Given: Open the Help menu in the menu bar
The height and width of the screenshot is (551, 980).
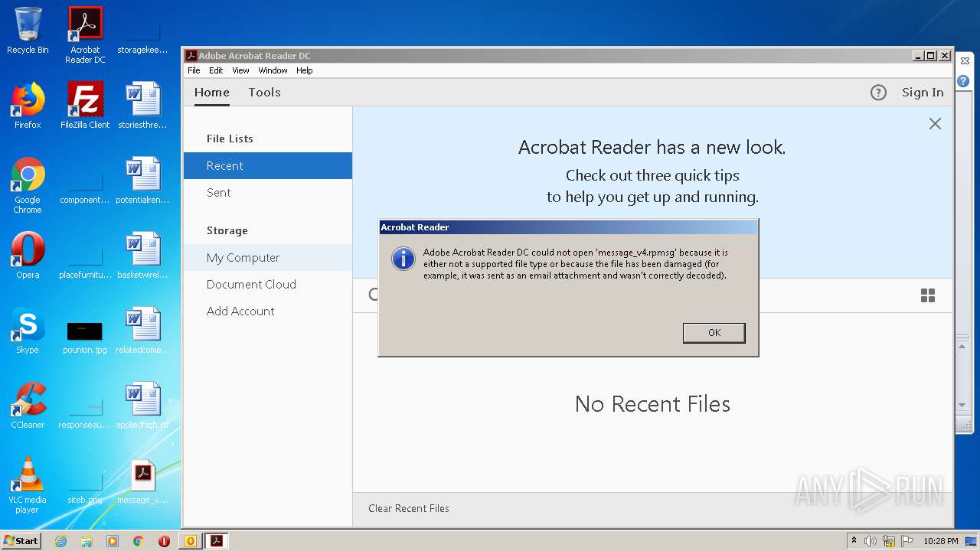Looking at the screenshot, I should click(305, 70).
